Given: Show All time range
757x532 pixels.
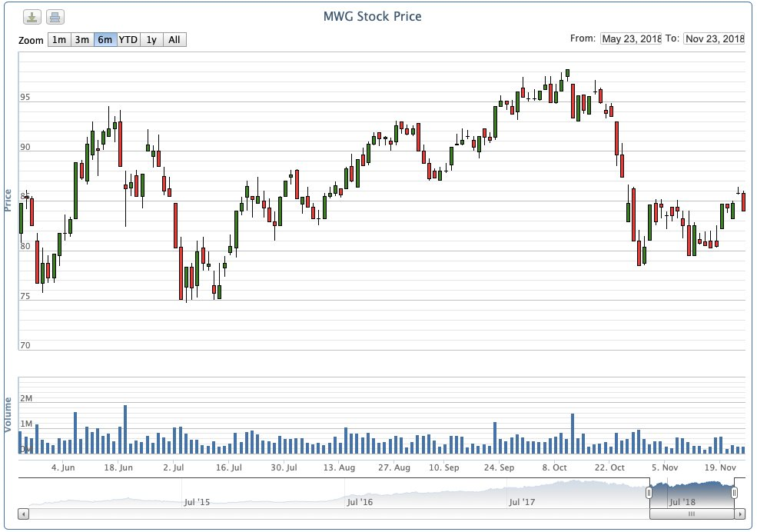Looking at the screenshot, I should click(174, 40).
